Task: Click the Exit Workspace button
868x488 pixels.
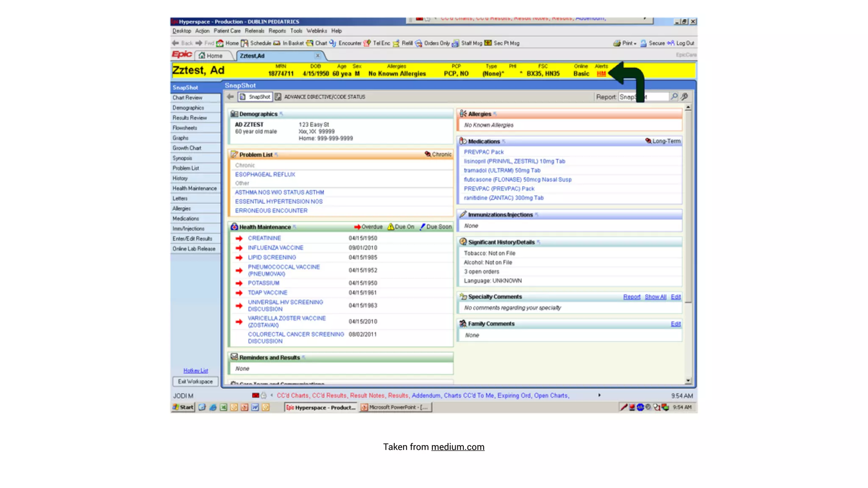Action: (195, 382)
